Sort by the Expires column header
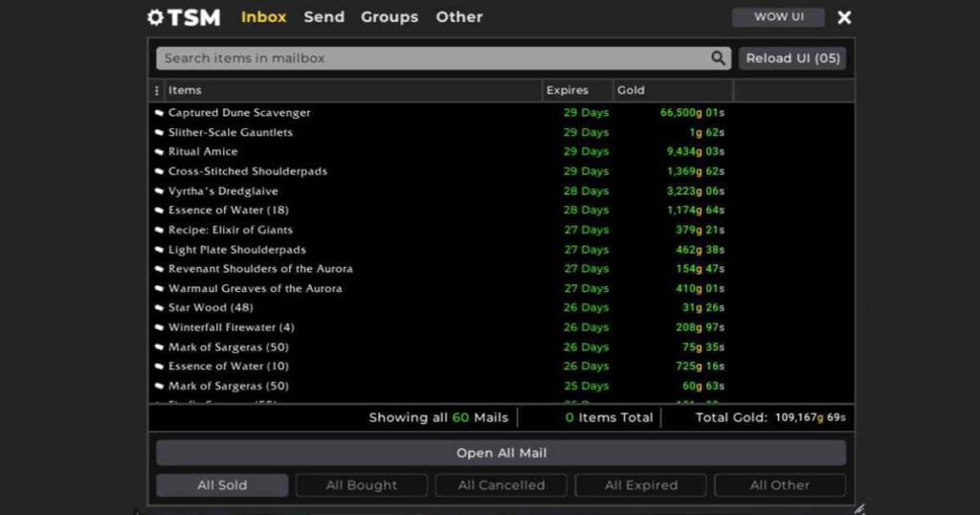This screenshot has height=515, width=980. point(566,91)
